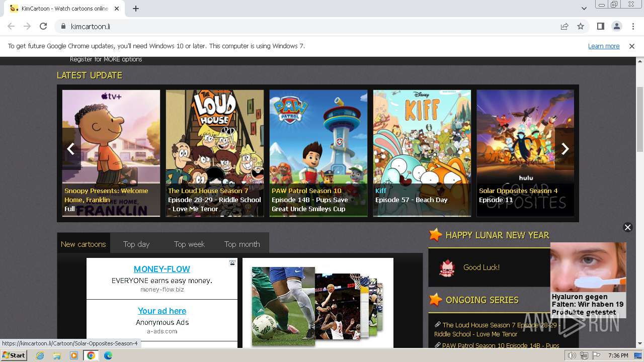Screen dimensions: 644x362
Task: Open the MONEY-FLOW ad link
Action: (162, 269)
